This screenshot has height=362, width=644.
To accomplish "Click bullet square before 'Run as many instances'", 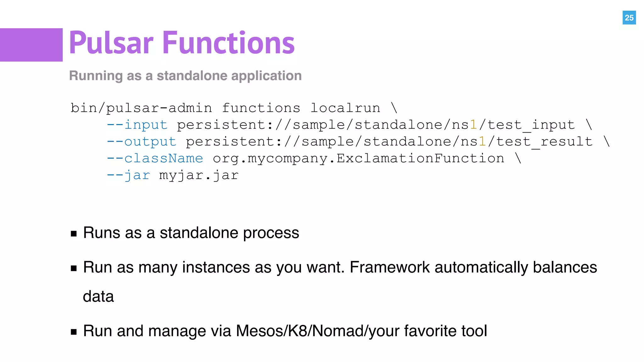I will pos(74,268).
